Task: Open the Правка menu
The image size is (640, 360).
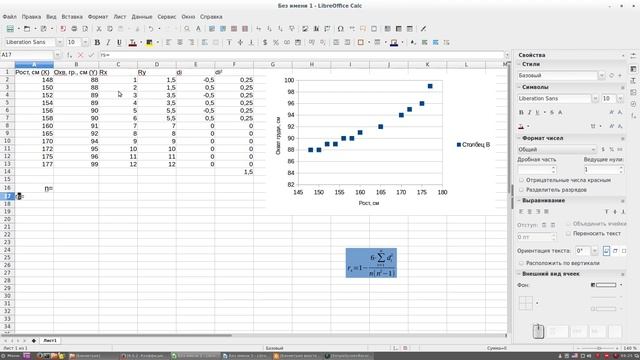Action: pyautogui.click(x=31, y=17)
